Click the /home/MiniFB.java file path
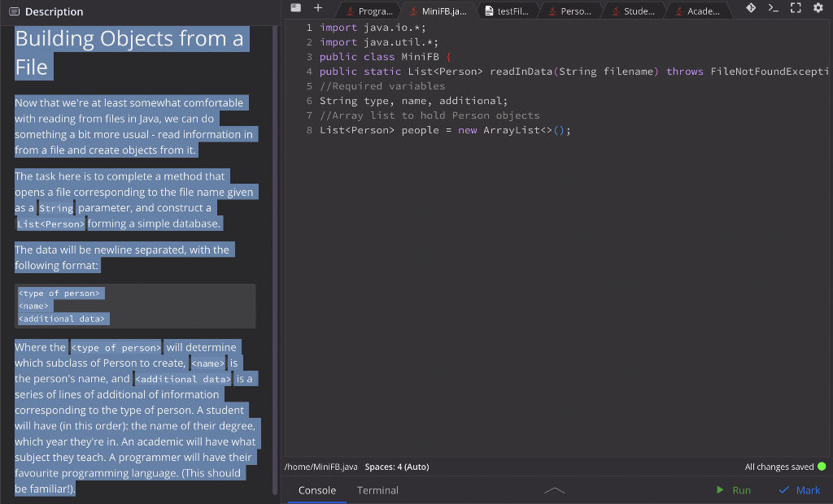 pos(321,467)
